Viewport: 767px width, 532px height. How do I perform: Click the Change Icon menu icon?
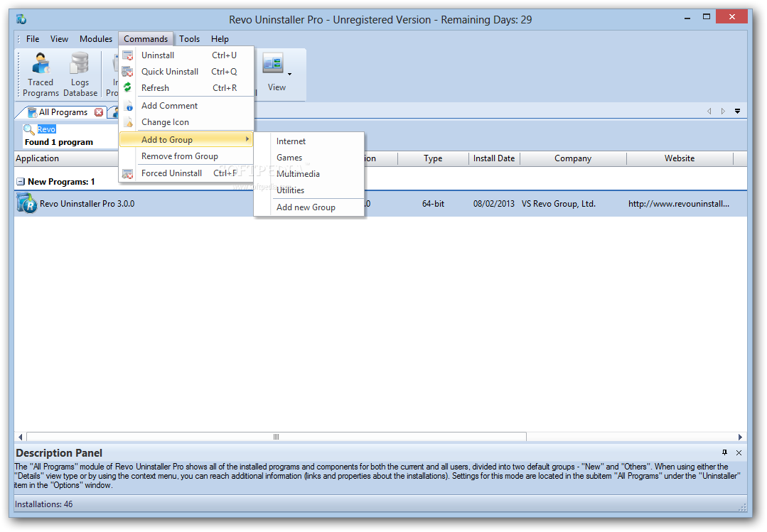tap(128, 122)
